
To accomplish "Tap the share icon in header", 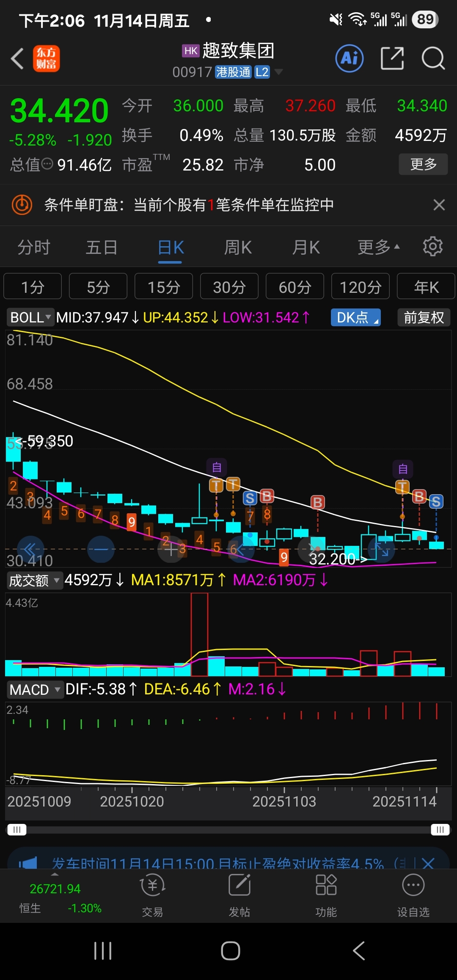I will (392, 58).
